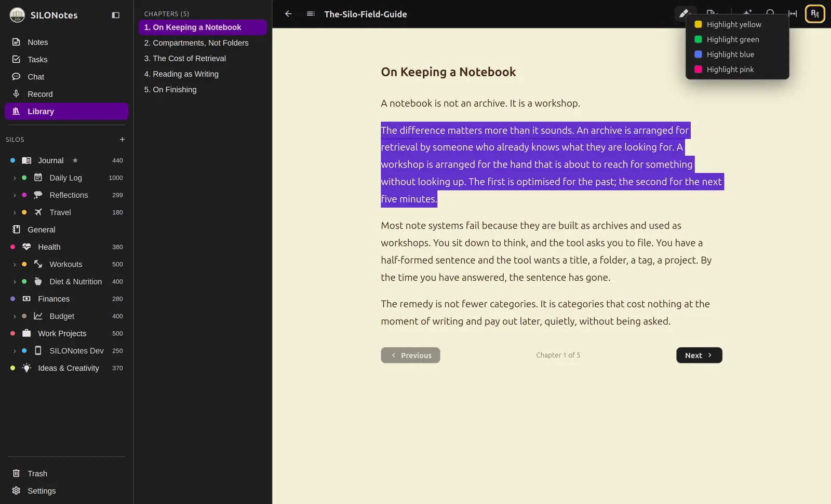The image size is (831, 504).
Task: Click the selected paragraph starting "The difference matters"
Action: point(552,165)
